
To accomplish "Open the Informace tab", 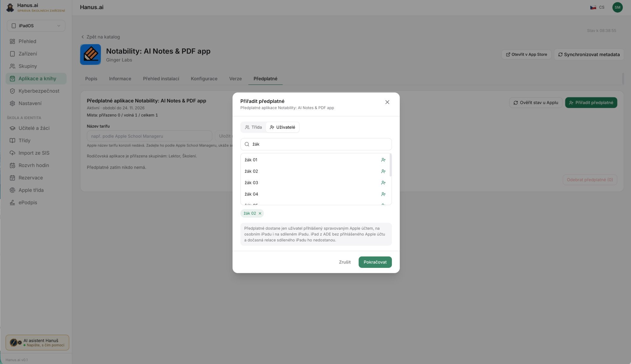I will [x=120, y=79].
